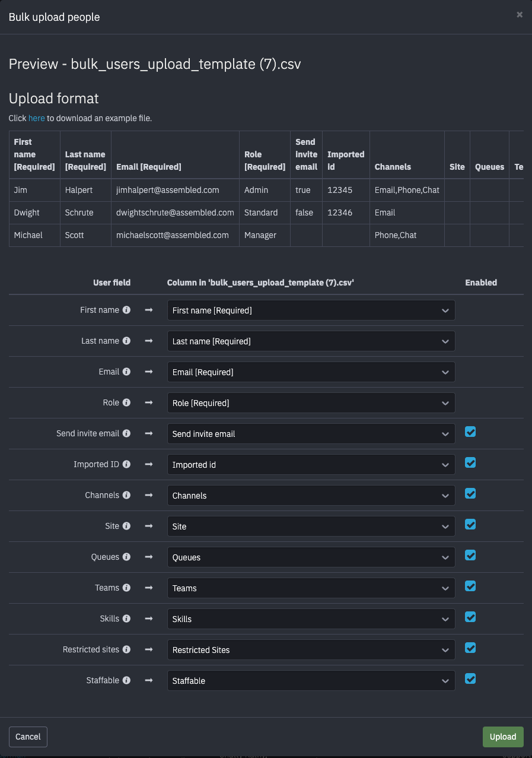Select the Restricted Sites column dropdown
Viewport: 532px width, 758px height.
[311, 650]
